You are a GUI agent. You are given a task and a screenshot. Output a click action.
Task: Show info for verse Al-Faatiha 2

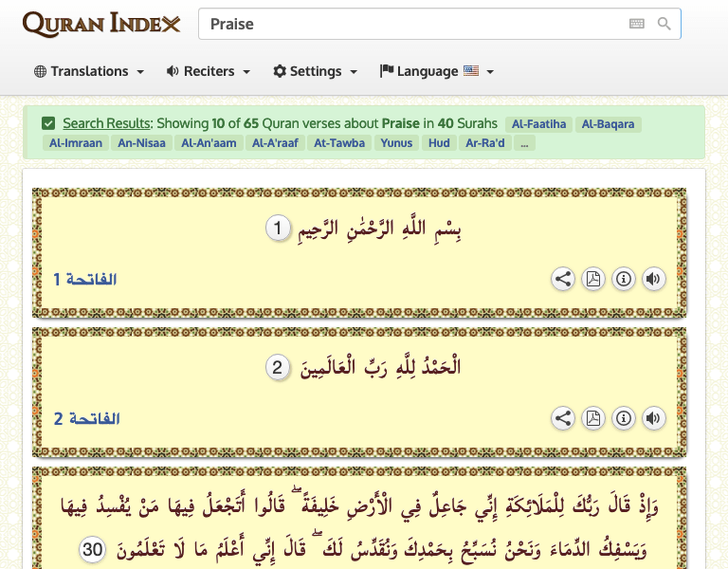click(x=624, y=418)
